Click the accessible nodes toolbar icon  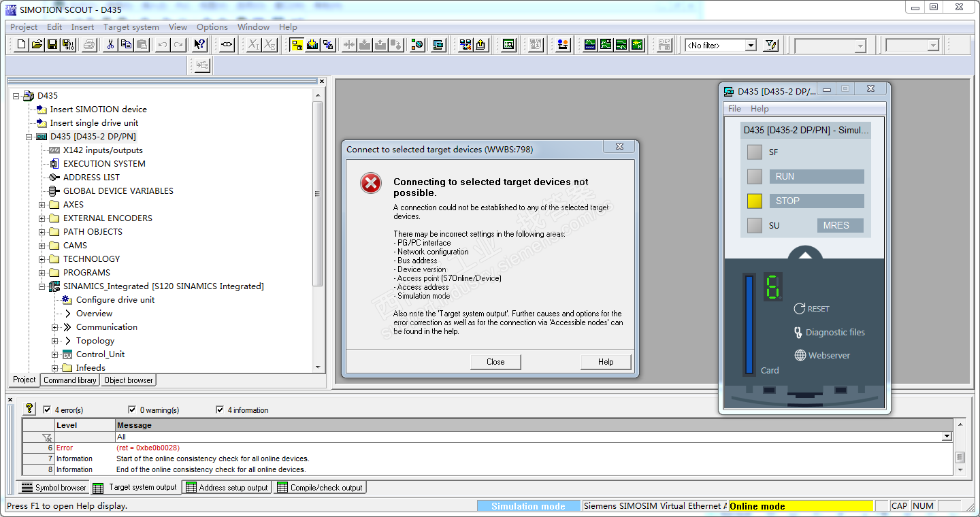(x=465, y=45)
